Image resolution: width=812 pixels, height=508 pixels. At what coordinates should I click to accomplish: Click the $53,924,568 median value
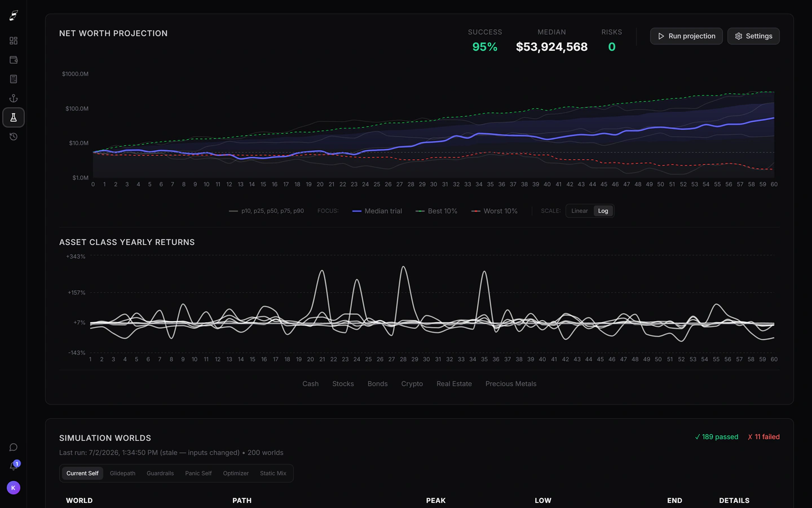(x=551, y=47)
